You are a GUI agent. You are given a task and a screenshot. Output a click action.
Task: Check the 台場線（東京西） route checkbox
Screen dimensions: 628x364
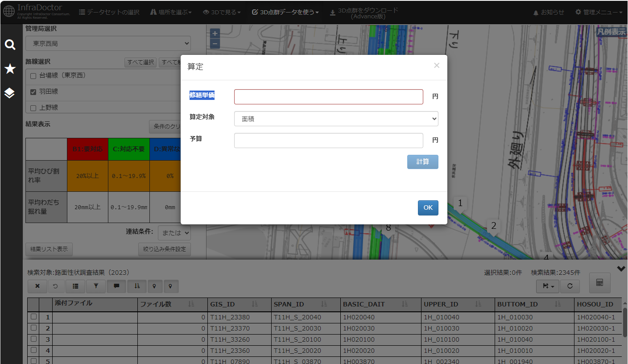33,76
